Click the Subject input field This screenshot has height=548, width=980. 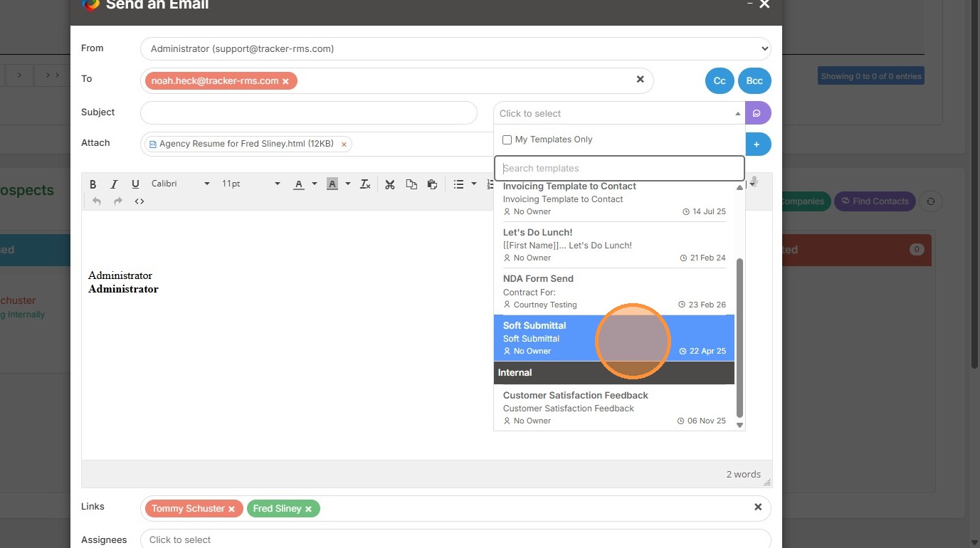click(x=309, y=113)
